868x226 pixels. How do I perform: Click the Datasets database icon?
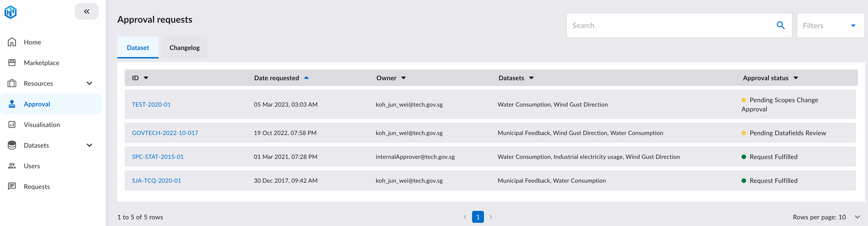tap(12, 145)
